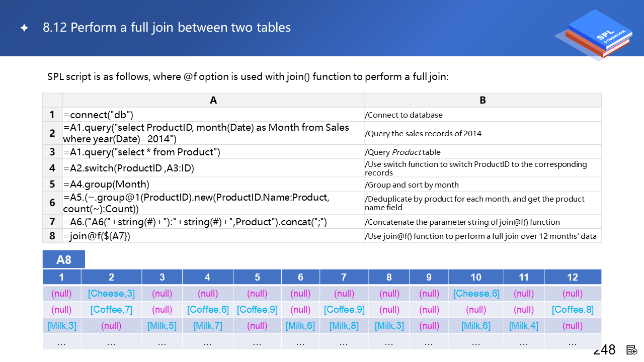Click the [Milk,4] result cell
The height and width of the screenshot is (362, 644).
[x=524, y=326]
